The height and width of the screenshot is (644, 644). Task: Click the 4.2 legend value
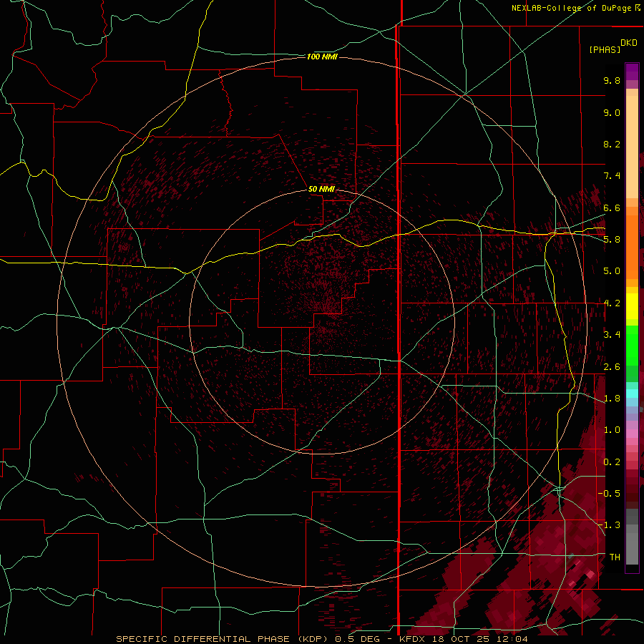click(x=612, y=303)
